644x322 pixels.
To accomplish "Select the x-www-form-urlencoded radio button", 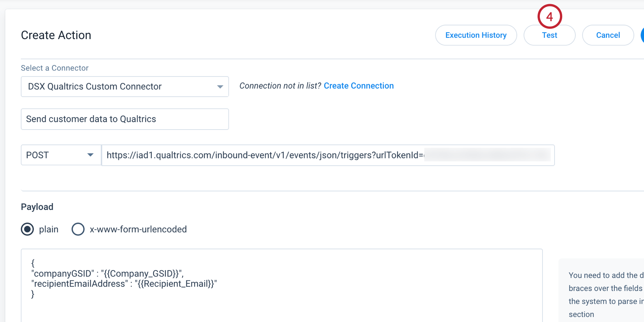I will (x=78, y=229).
